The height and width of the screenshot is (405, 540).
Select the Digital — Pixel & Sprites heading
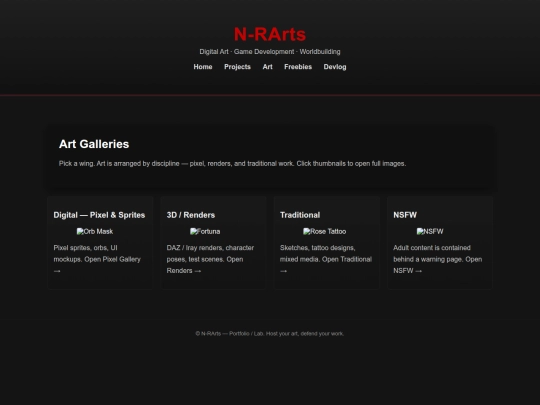[x=99, y=215]
